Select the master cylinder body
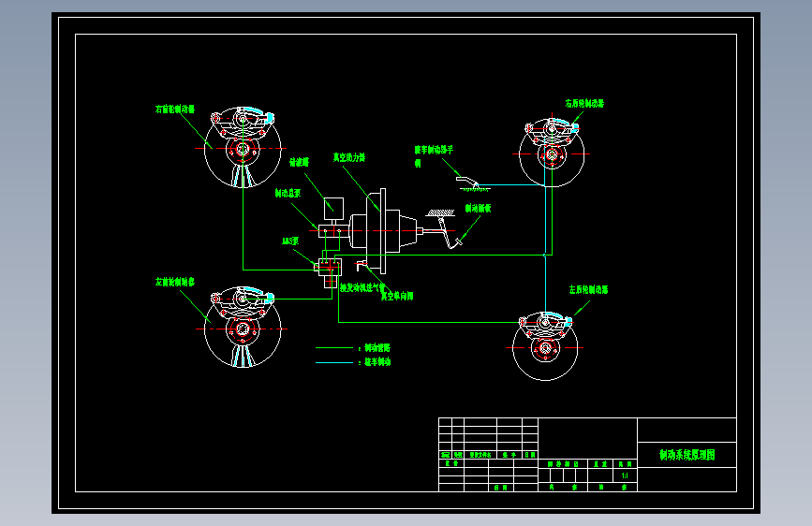 (333, 231)
